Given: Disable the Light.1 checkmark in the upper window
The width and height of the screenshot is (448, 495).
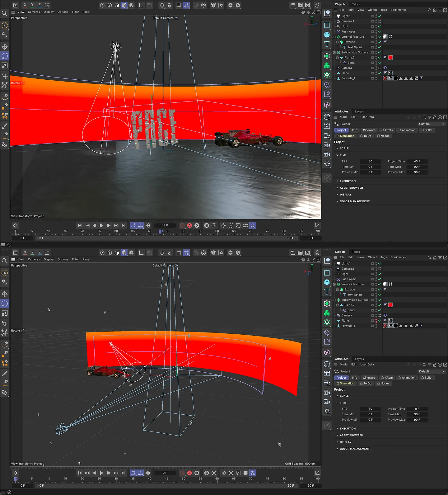Looking at the screenshot, I should [x=380, y=16].
